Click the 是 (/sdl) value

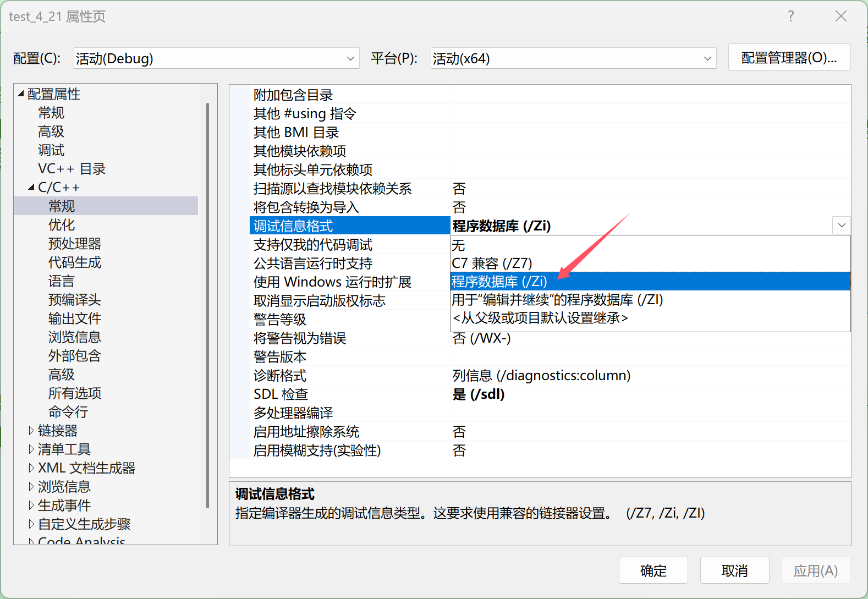click(x=479, y=394)
